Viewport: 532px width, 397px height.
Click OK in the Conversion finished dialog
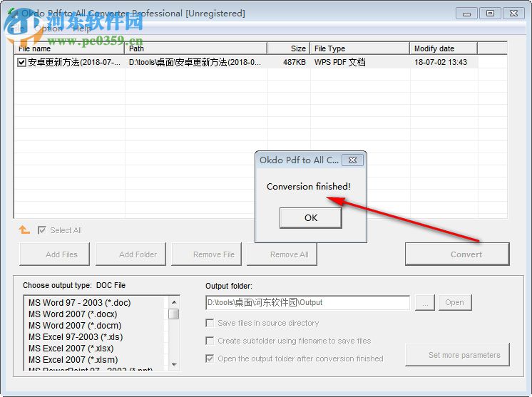click(x=310, y=217)
